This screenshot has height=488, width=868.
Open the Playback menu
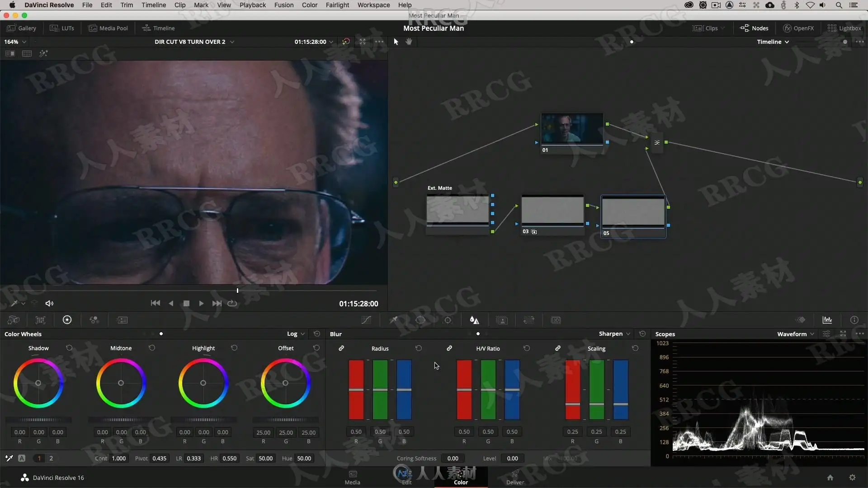pyautogui.click(x=252, y=5)
